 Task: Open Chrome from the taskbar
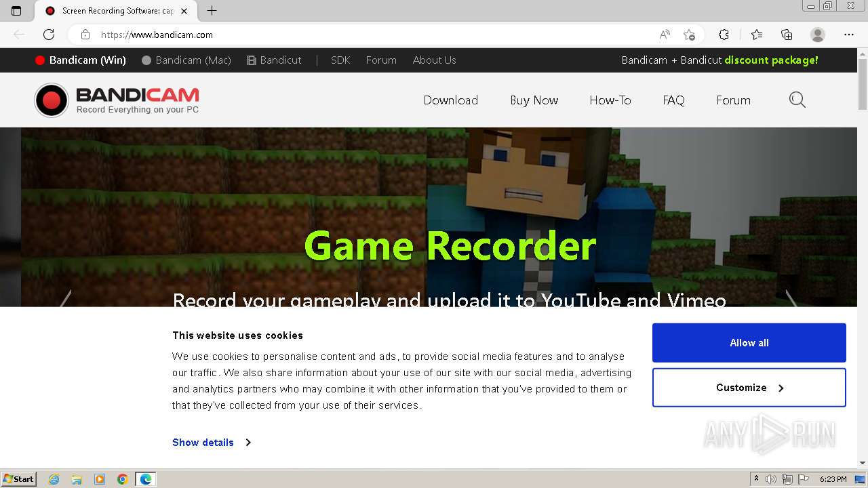123,479
